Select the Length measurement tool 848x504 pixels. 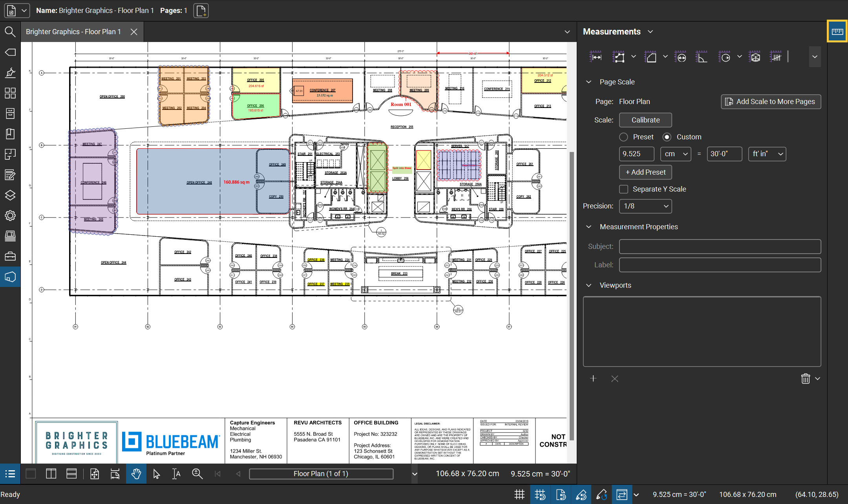[x=596, y=57]
